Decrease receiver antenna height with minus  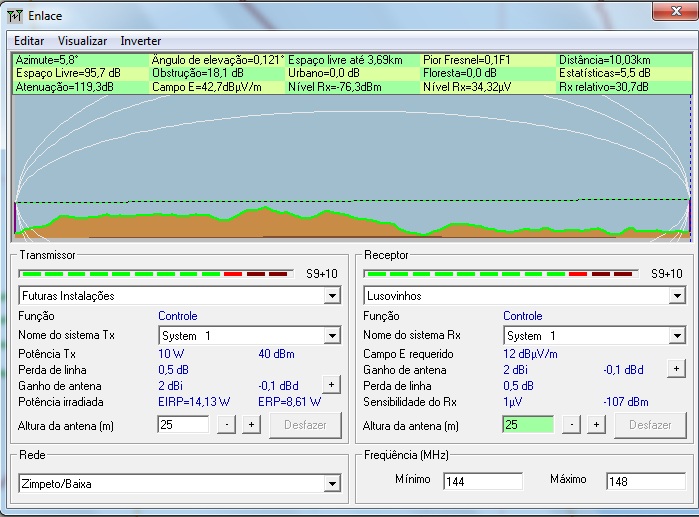pyautogui.click(x=573, y=425)
